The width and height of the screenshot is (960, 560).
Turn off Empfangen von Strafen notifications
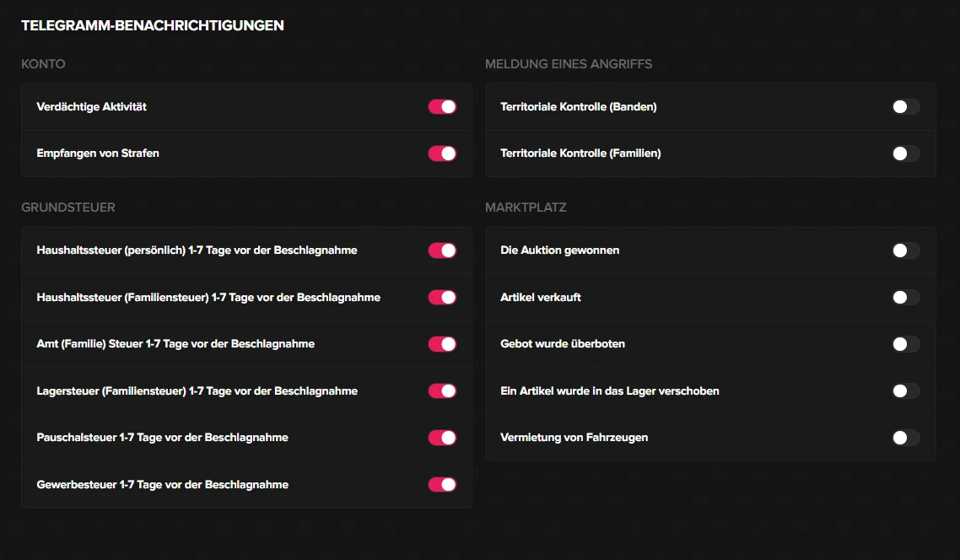click(442, 153)
